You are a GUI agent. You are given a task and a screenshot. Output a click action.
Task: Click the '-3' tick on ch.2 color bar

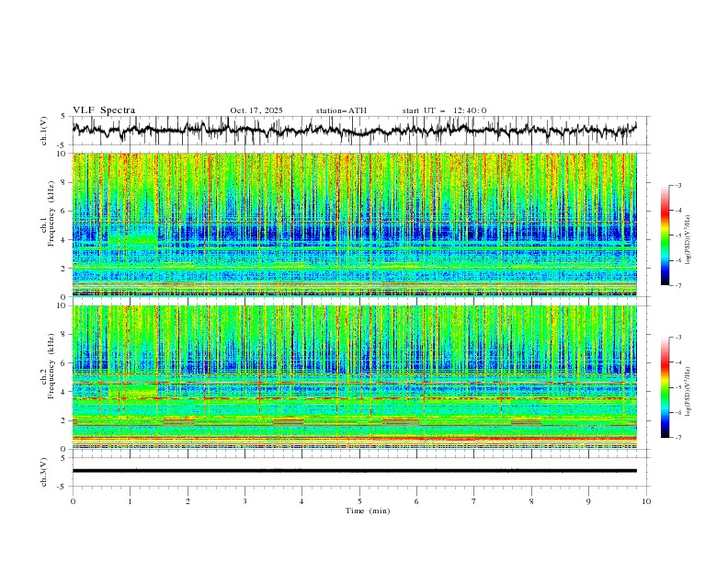tap(677, 338)
